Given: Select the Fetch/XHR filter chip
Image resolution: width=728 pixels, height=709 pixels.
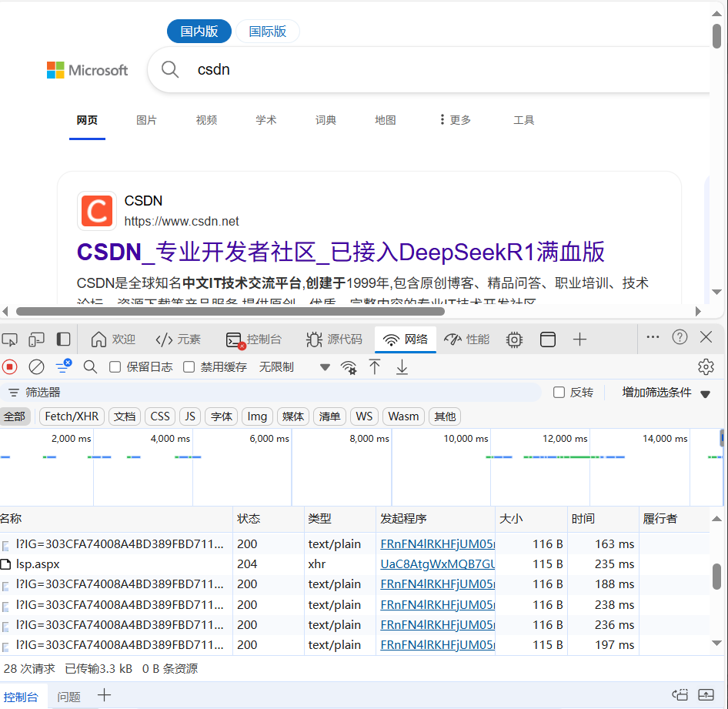Looking at the screenshot, I should coord(72,416).
